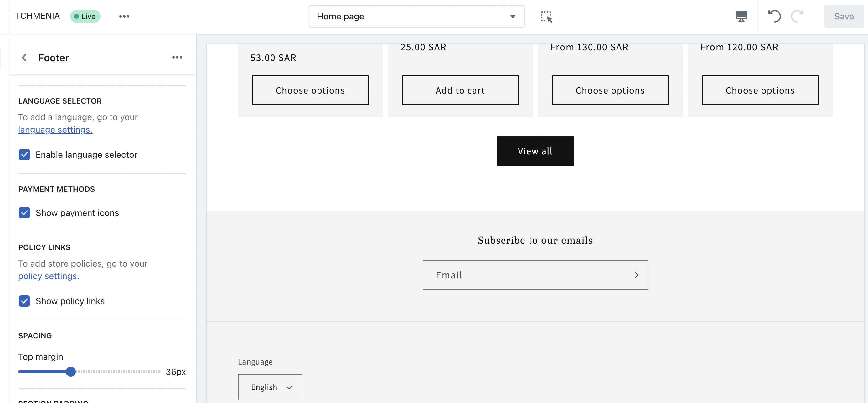
Task: Click the redo arrow icon
Action: click(797, 16)
